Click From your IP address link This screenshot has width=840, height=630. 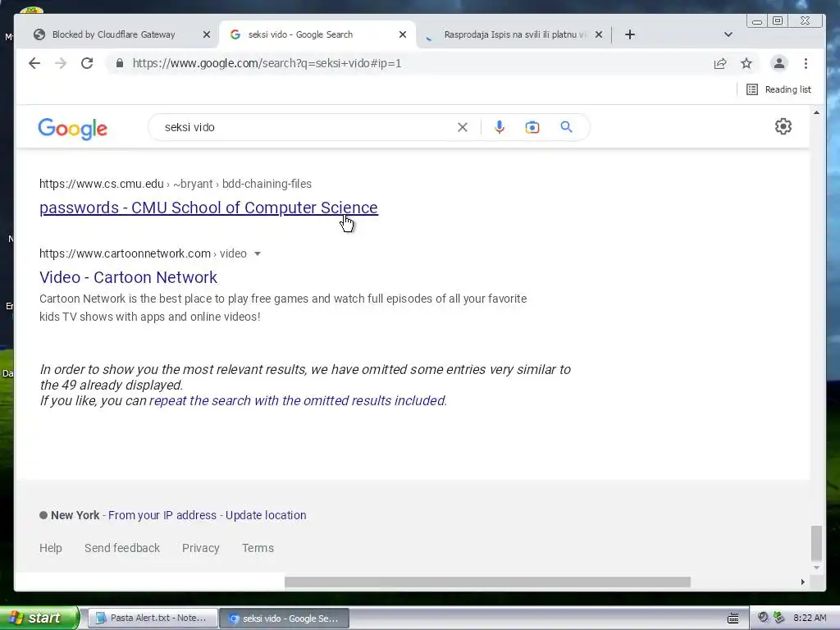(x=162, y=515)
